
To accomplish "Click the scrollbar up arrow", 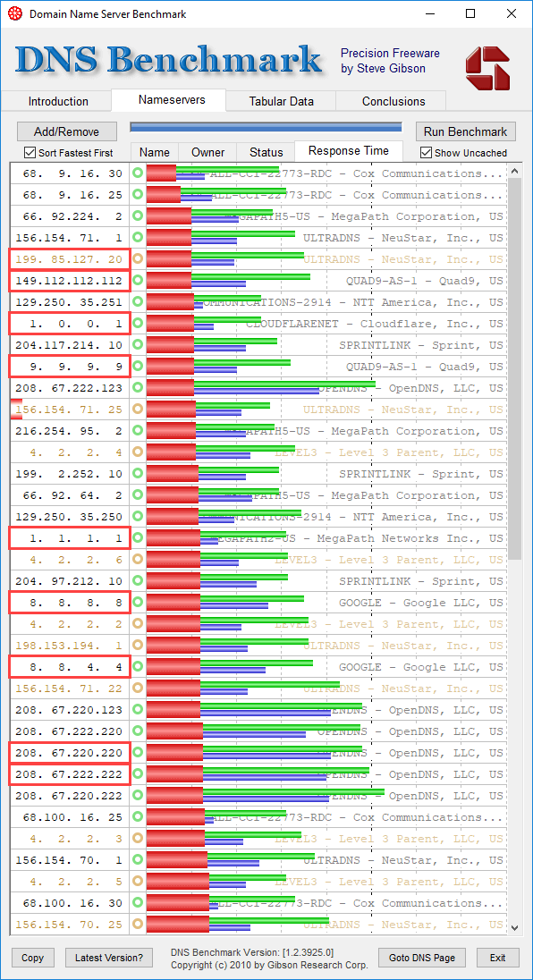I will [x=515, y=171].
